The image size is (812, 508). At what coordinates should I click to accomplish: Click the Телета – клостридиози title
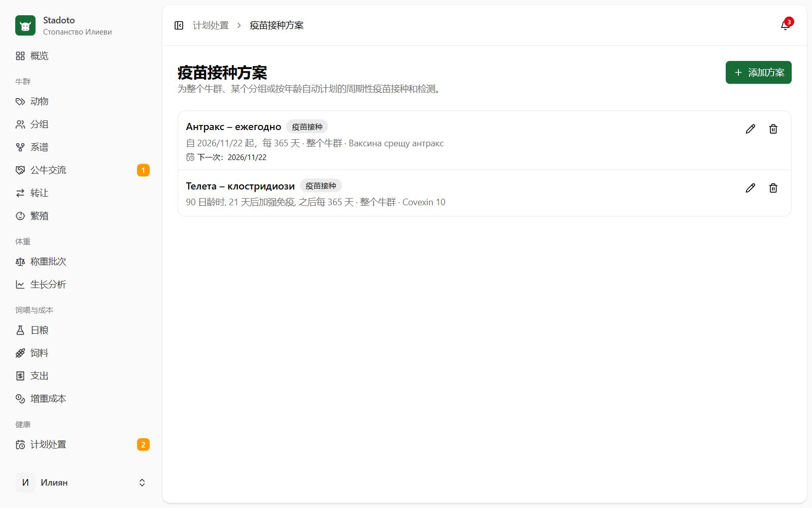point(240,186)
